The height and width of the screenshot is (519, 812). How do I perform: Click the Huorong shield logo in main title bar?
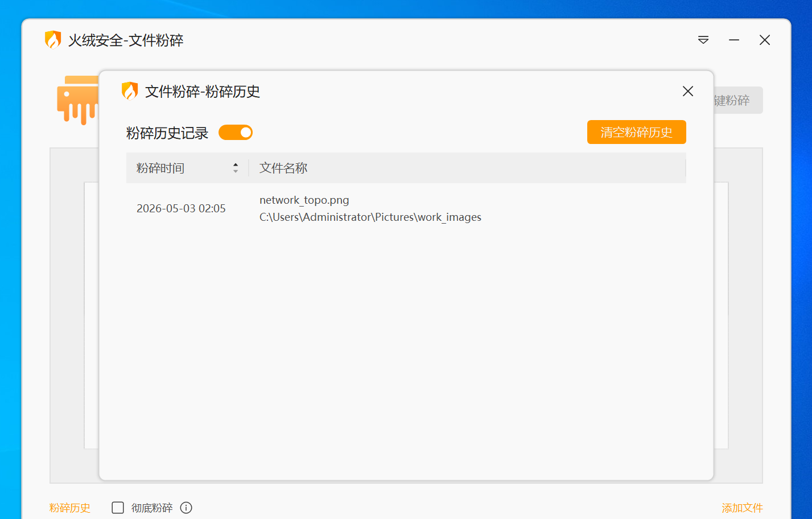(53, 40)
